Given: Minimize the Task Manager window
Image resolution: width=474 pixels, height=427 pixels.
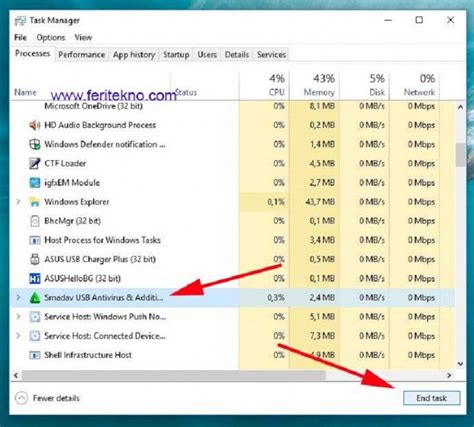Looking at the screenshot, I should [x=388, y=20].
